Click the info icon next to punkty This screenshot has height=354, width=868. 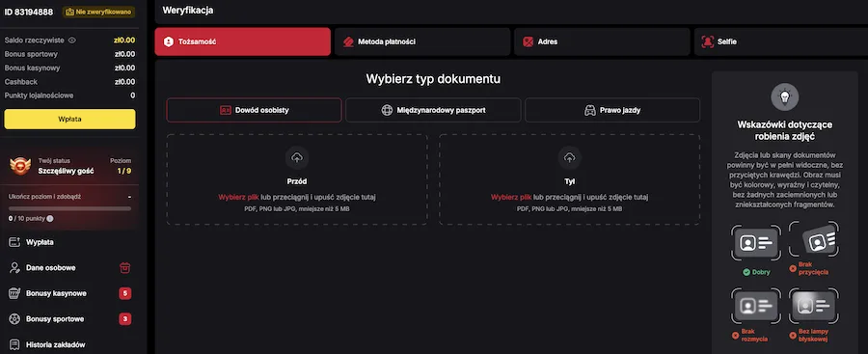pyautogui.click(x=50, y=218)
